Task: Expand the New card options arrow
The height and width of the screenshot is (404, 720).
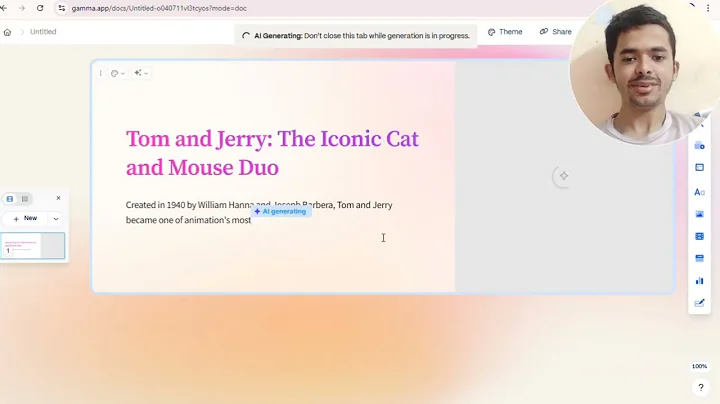Action: 56,219
